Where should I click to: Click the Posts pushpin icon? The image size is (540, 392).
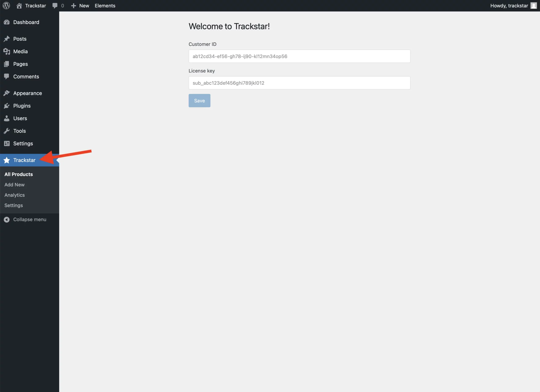(7, 39)
